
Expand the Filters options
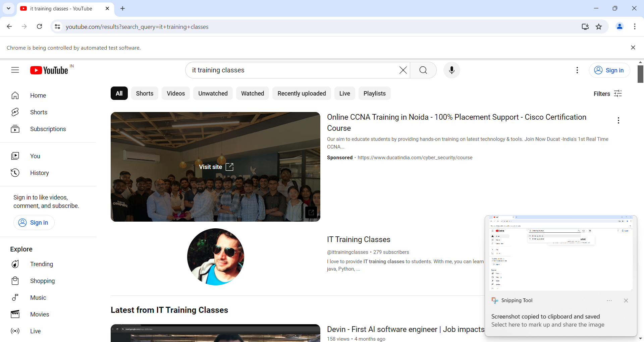(x=607, y=94)
